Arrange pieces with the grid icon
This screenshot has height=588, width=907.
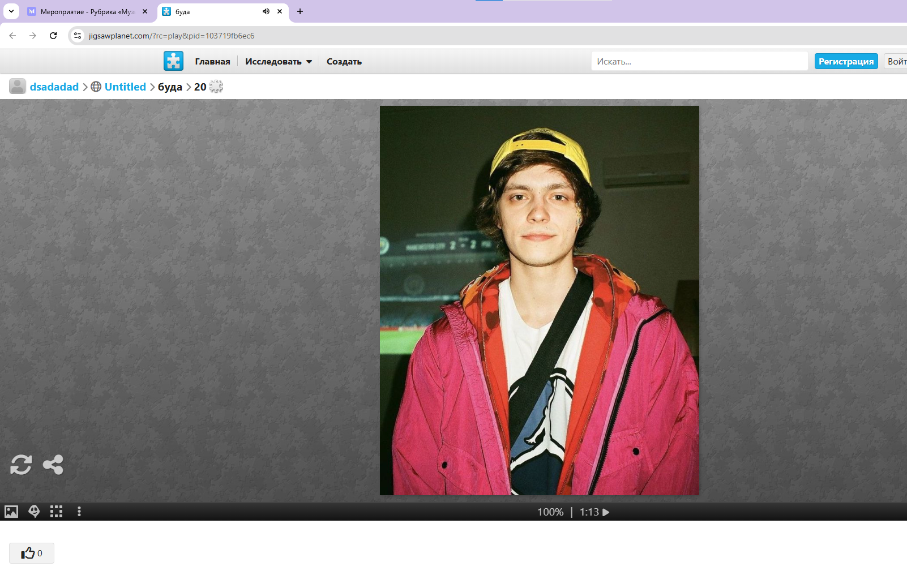(x=56, y=512)
